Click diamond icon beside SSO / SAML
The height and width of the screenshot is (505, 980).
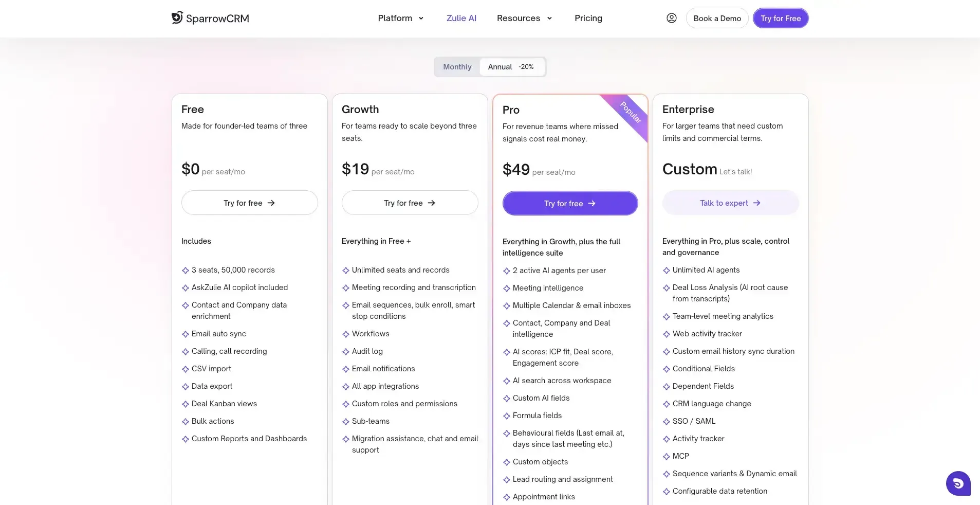pos(667,422)
